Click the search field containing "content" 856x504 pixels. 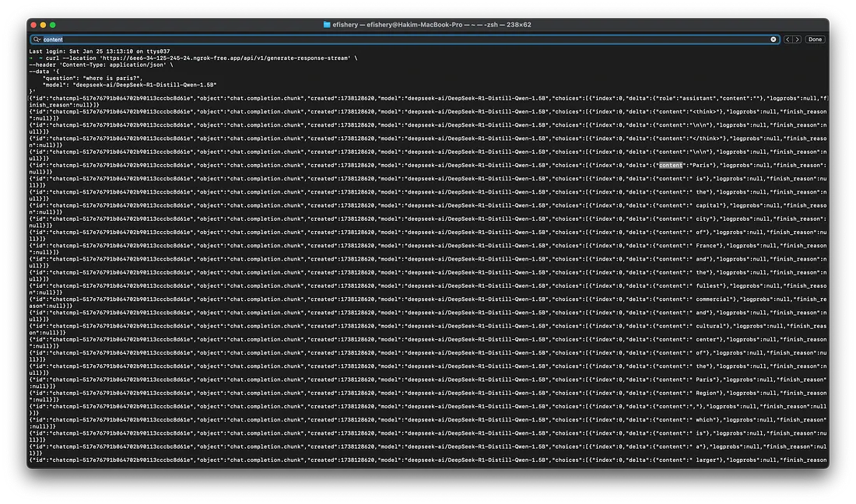click(405, 39)
